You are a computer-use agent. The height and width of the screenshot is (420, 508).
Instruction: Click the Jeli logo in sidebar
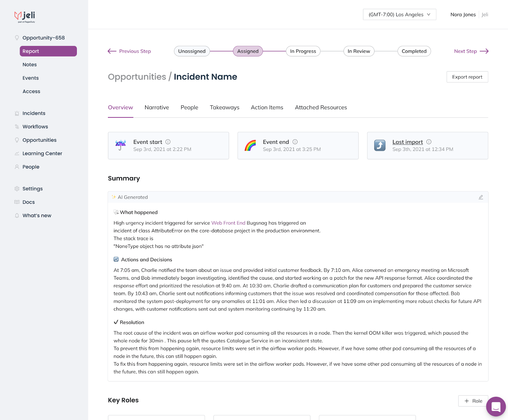coord(25,17)
